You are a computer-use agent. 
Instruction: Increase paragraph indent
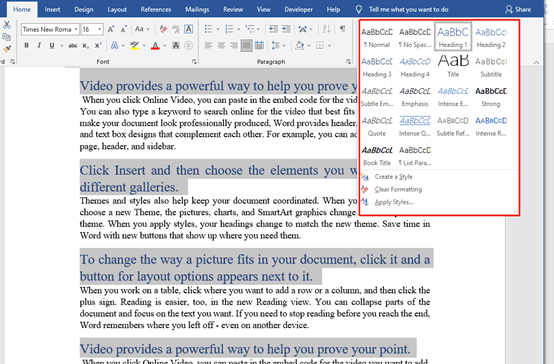coord(286,29)
